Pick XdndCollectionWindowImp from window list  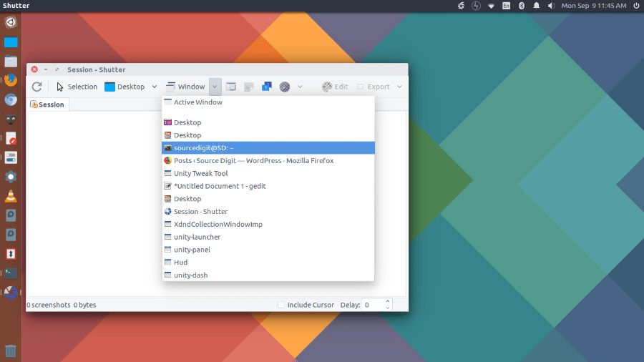[x=268, y=224]
